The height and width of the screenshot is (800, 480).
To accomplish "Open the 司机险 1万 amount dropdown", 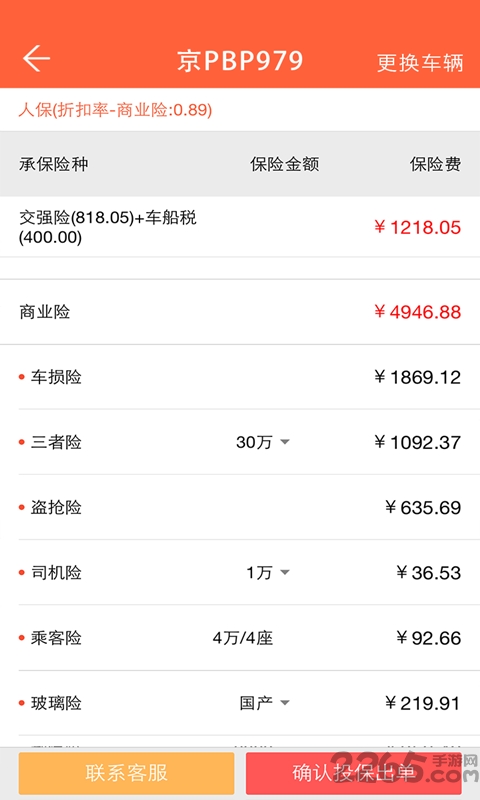I will [x=268, y=572].
